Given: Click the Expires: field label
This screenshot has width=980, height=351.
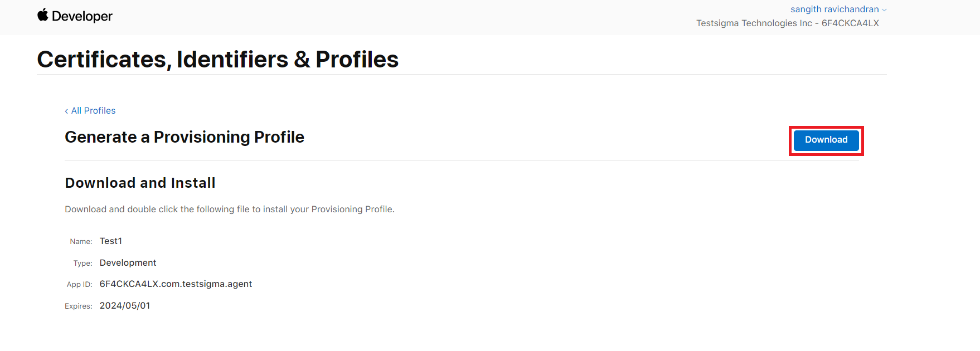Looking at the screenshot, I should click(79, 306).
